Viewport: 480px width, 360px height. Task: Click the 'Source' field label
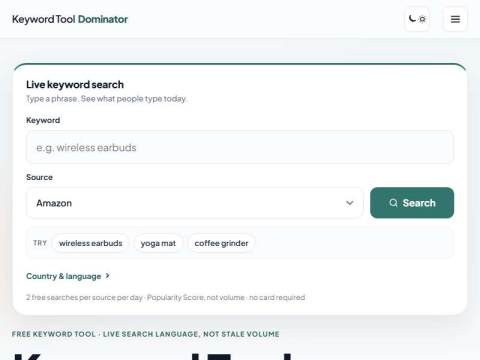click(39, 177)
